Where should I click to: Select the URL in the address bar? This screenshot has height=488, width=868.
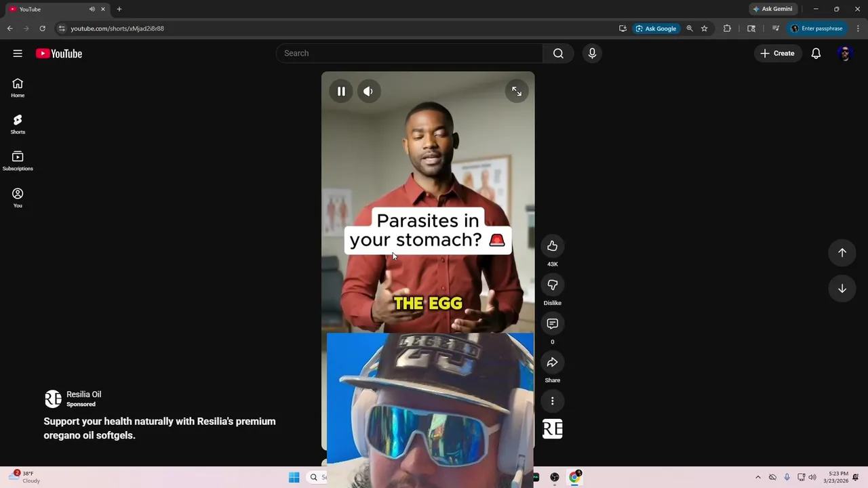[x=117, y=28]
